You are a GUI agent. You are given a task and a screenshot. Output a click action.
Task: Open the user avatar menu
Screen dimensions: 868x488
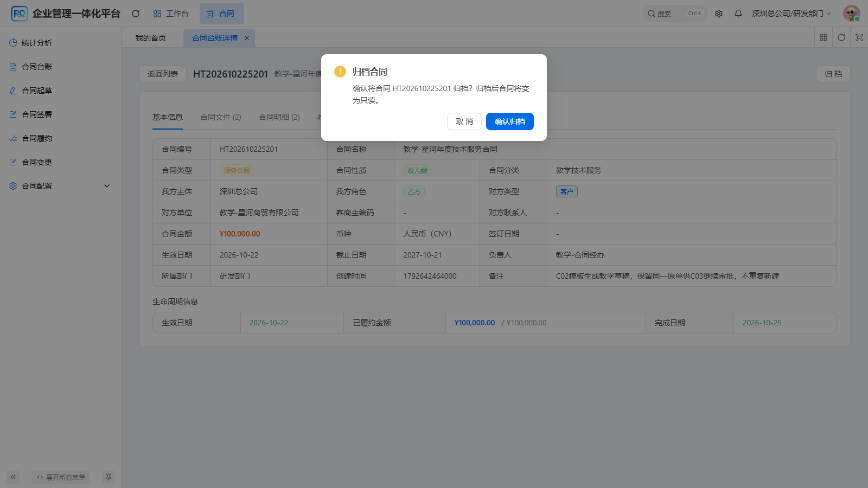851,14
